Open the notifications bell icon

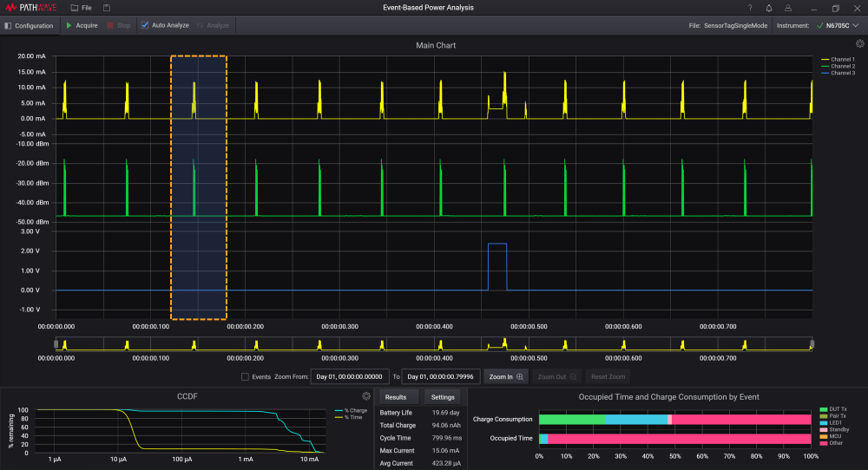pyautogui.click(x=767, y=8)
